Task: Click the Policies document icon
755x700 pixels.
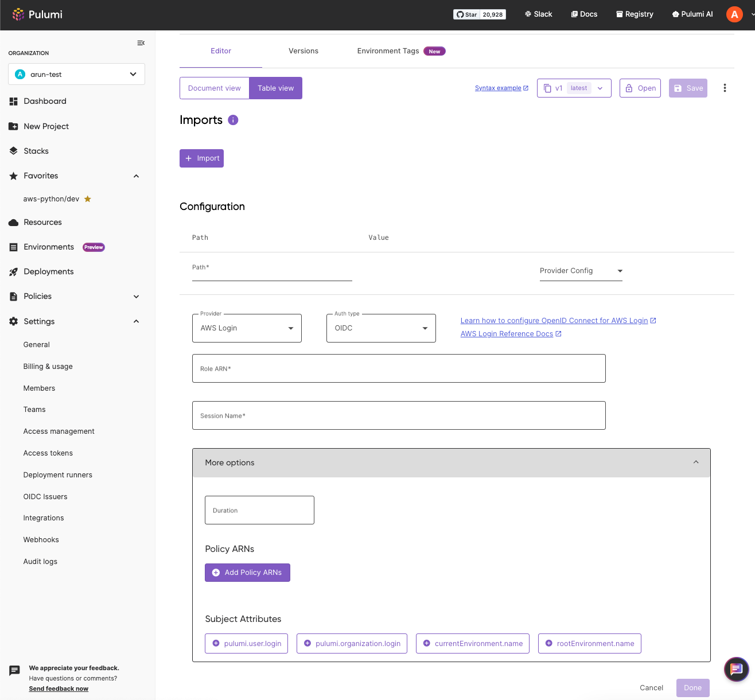Action: pos(14,297)
